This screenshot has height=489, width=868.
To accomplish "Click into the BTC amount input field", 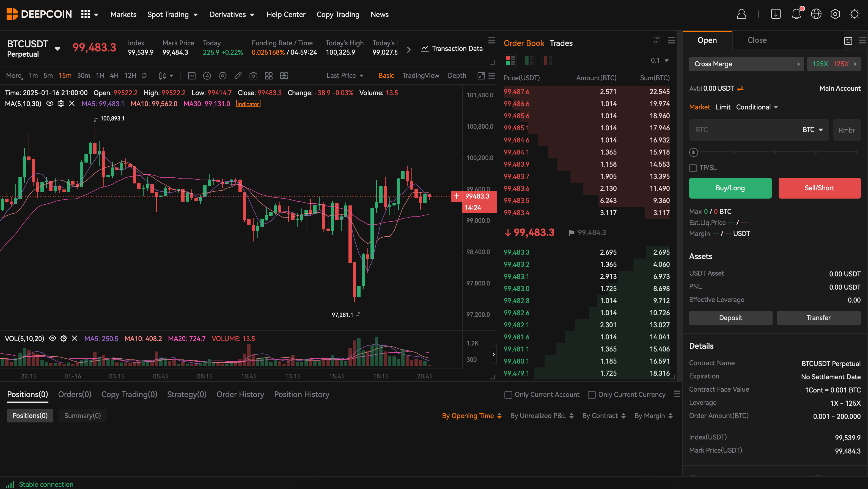I will (745, 130).
